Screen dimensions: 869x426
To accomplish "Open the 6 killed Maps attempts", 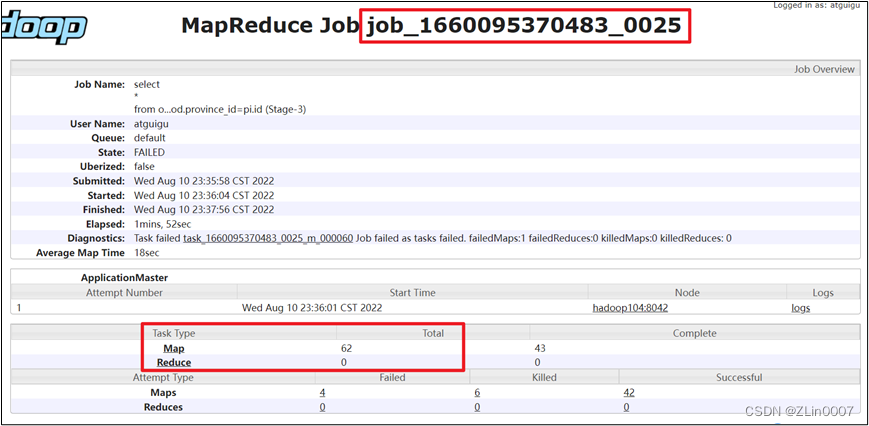I will tap(477, 392).
